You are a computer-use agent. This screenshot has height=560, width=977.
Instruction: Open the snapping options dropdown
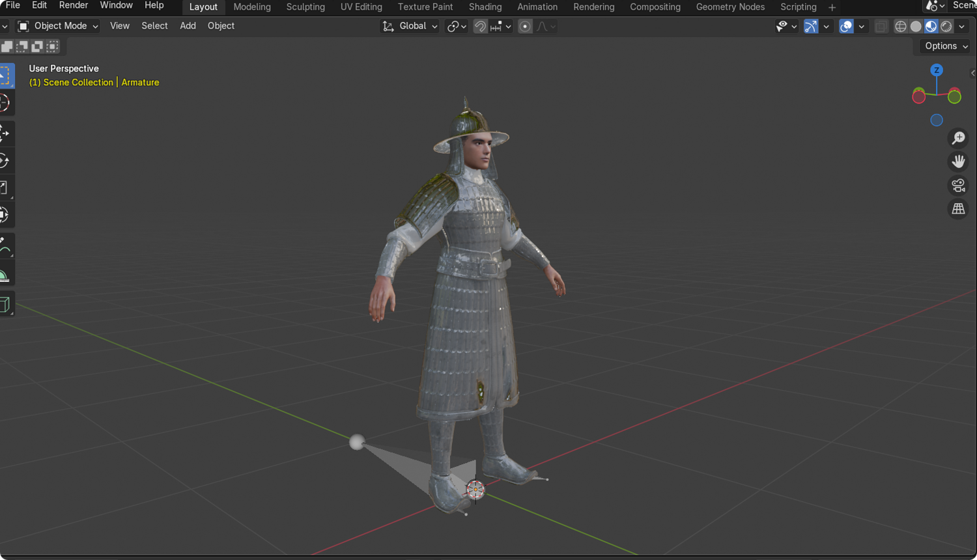[501, 27]
